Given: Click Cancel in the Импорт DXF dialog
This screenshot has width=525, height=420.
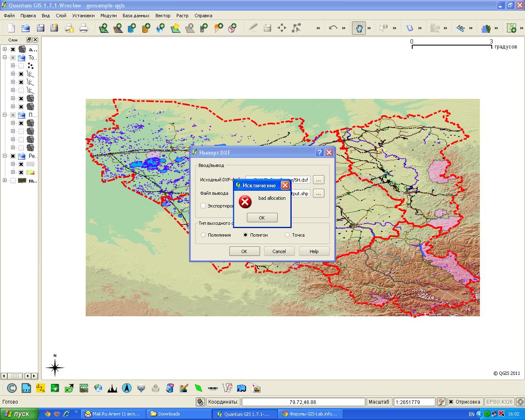Looking at the screenshot, I should 279,251.
